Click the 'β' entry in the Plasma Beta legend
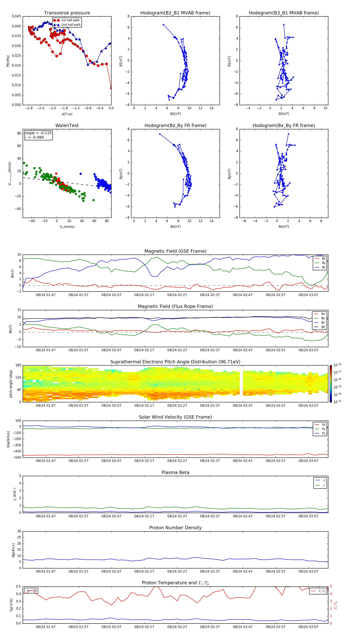Screen dimensions: 351x644 tap(324, 485)
